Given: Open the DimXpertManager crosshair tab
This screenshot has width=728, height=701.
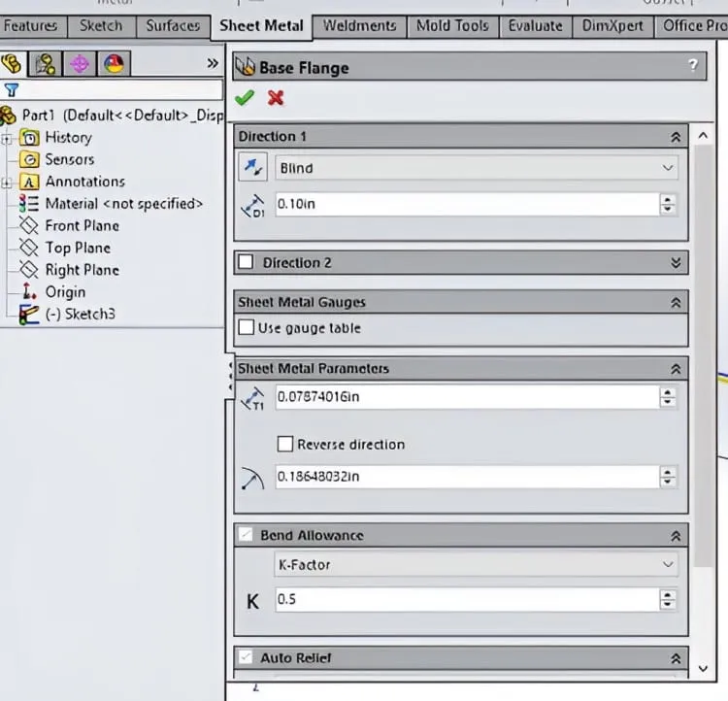Looking at the screenshot, I should (x=80, y=64).
